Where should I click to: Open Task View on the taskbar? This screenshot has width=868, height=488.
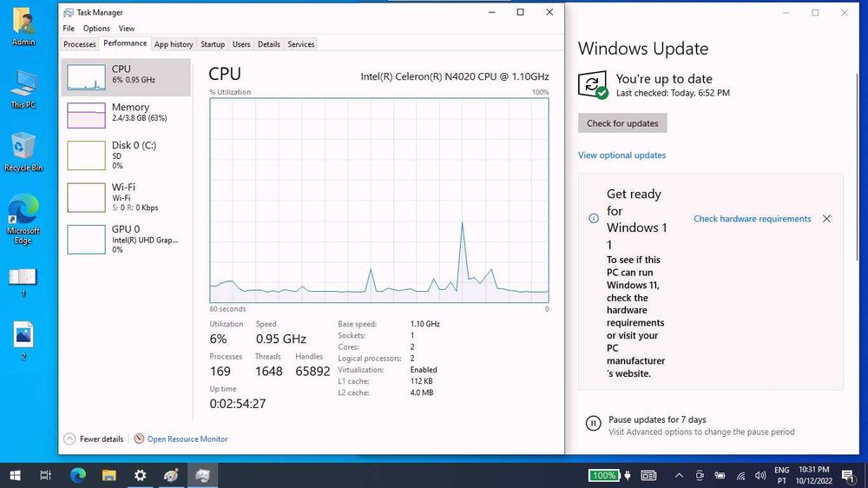coord(46,475)
